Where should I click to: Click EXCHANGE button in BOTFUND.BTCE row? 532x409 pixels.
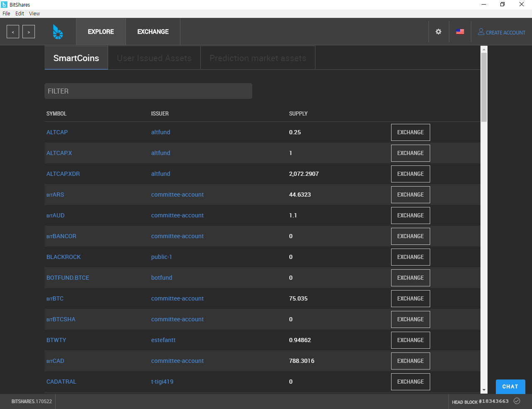(x=411, y=278)
